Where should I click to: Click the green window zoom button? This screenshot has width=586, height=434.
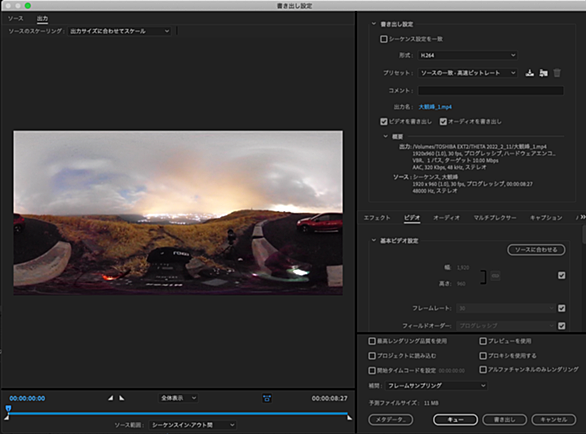click(x=28, y=6)
